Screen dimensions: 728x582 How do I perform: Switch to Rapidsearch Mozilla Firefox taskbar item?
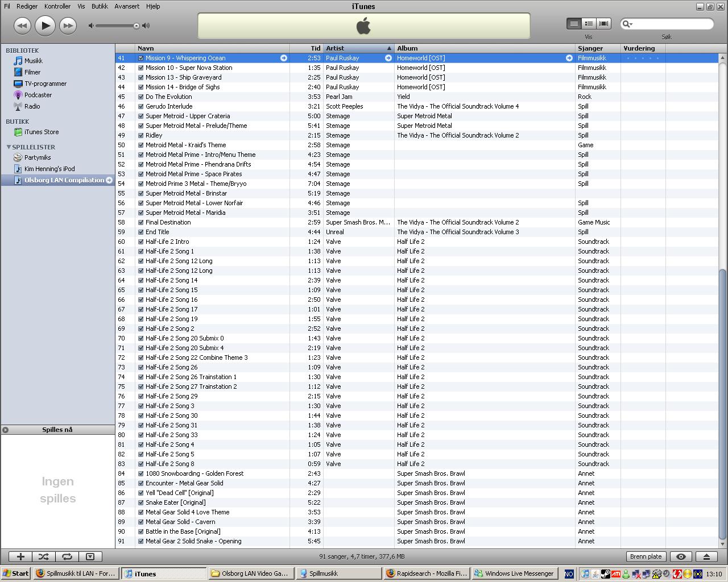tap(427, 573)
